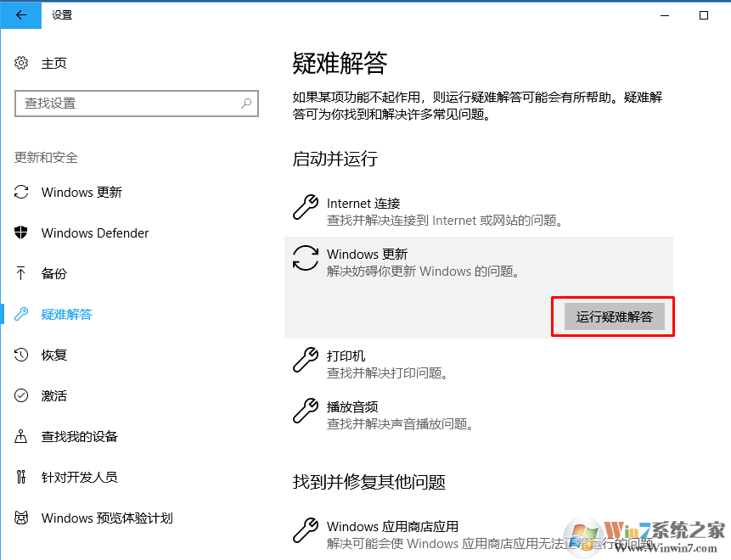Image resolution: width=731 pixels, height=560 pixels.
Task: Select the 针对开发人员 tools icon
Action: [20, 477]
